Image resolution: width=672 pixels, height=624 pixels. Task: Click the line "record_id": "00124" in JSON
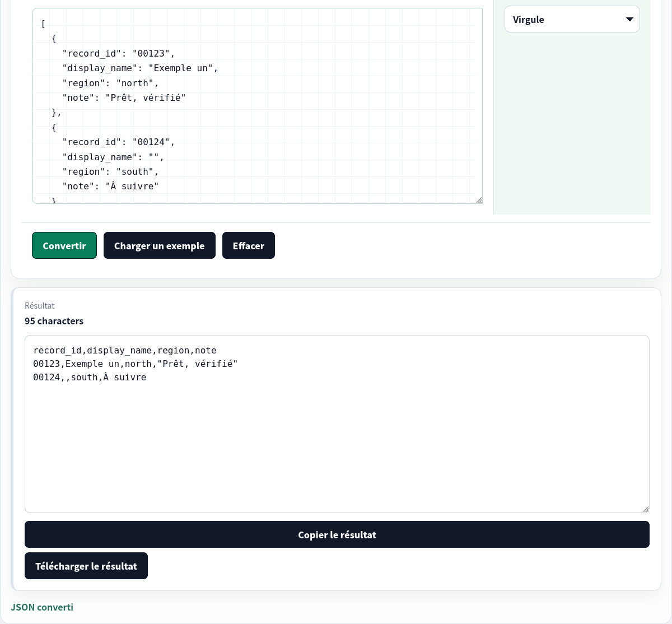point(119,142)
